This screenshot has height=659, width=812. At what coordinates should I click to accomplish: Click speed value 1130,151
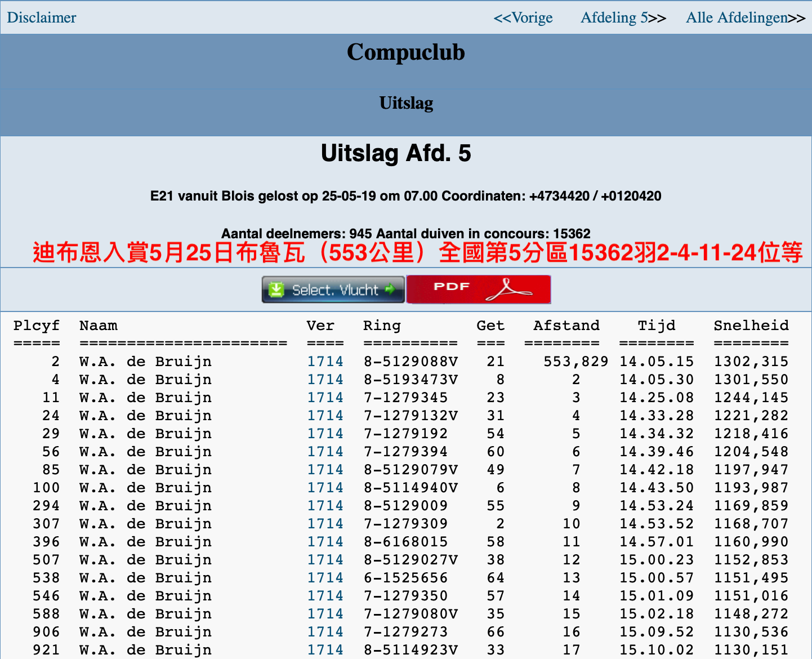coord(751,650)
